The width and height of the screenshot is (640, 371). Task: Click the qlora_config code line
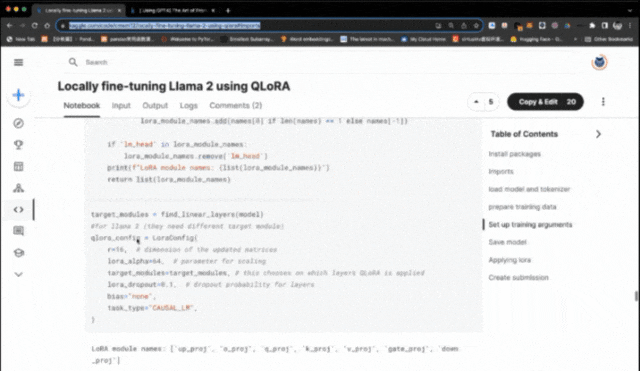point(144,238)
